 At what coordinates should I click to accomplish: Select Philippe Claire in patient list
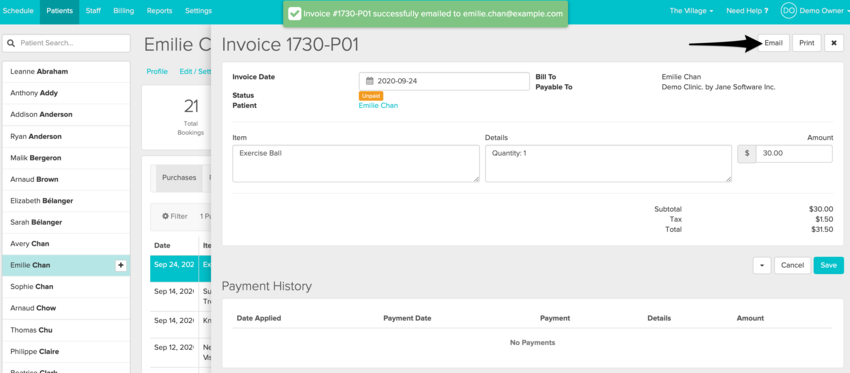pos(66,351)
